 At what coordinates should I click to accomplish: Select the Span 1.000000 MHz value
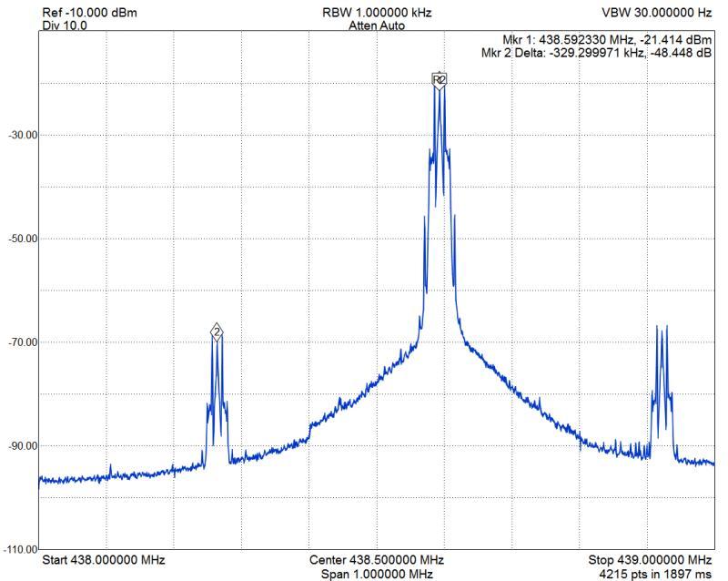(x=377, y=574)
